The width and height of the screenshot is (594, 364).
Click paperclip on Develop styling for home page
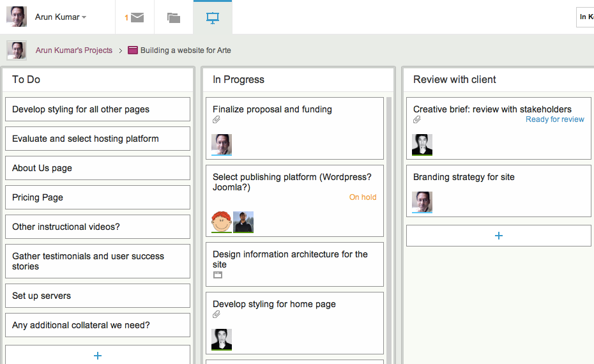click(x=217, y=314)
